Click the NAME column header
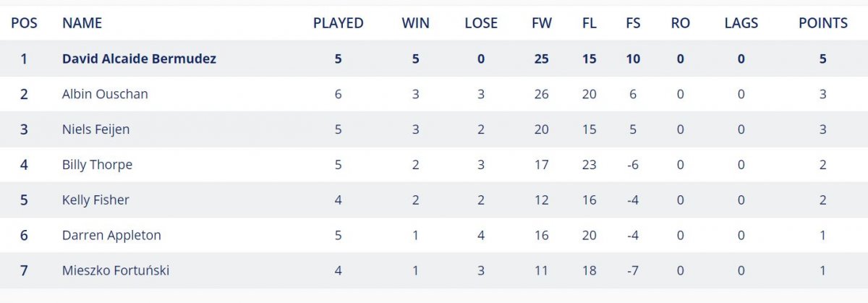868x303 pixels. 82,23
